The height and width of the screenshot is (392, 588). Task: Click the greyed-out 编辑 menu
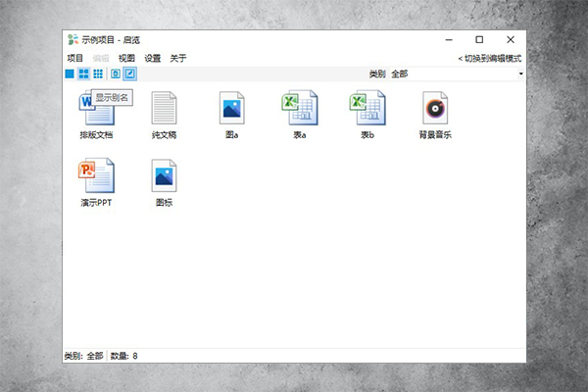[x=101, y=58]
